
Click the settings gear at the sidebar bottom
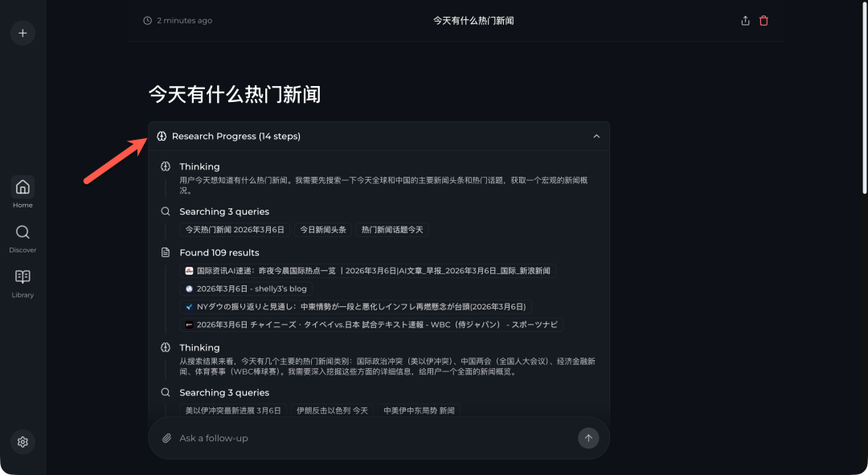click(23, 441)
